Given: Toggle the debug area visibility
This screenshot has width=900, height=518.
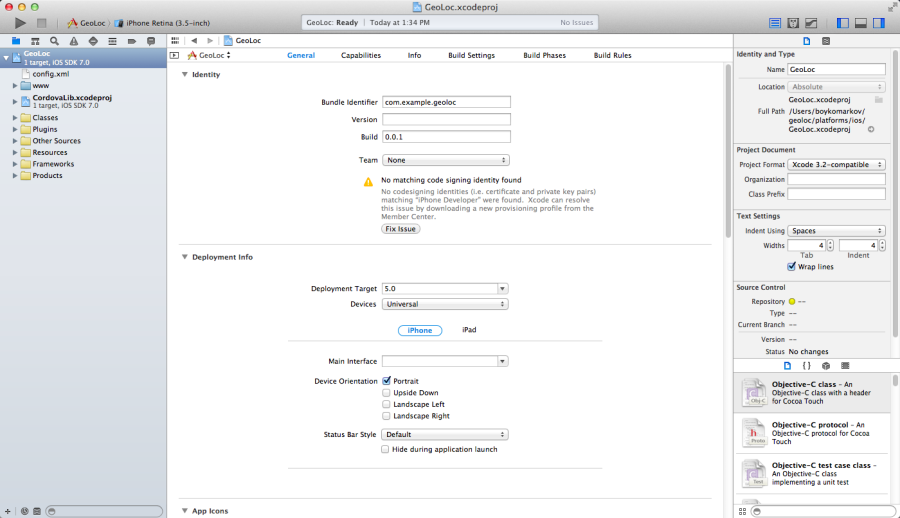Looking at the screenshot, I should pyautogui.click(x=861, y=23).
